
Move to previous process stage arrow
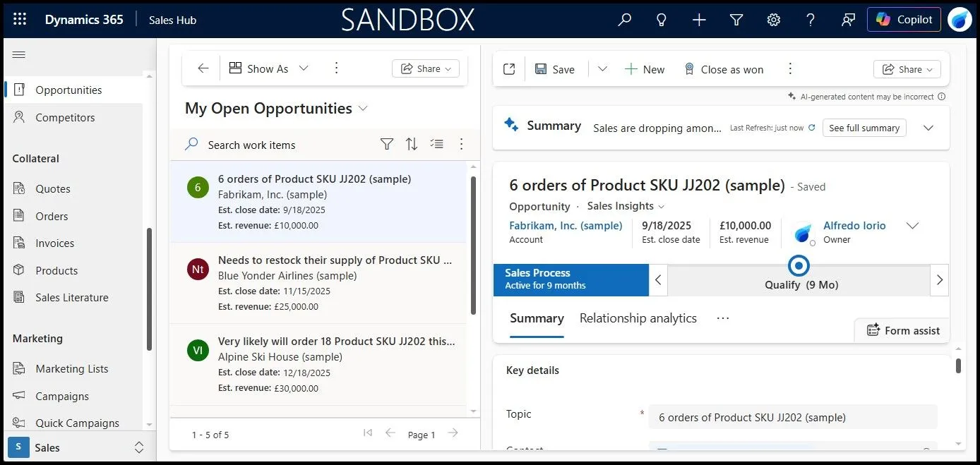(657, 280)
